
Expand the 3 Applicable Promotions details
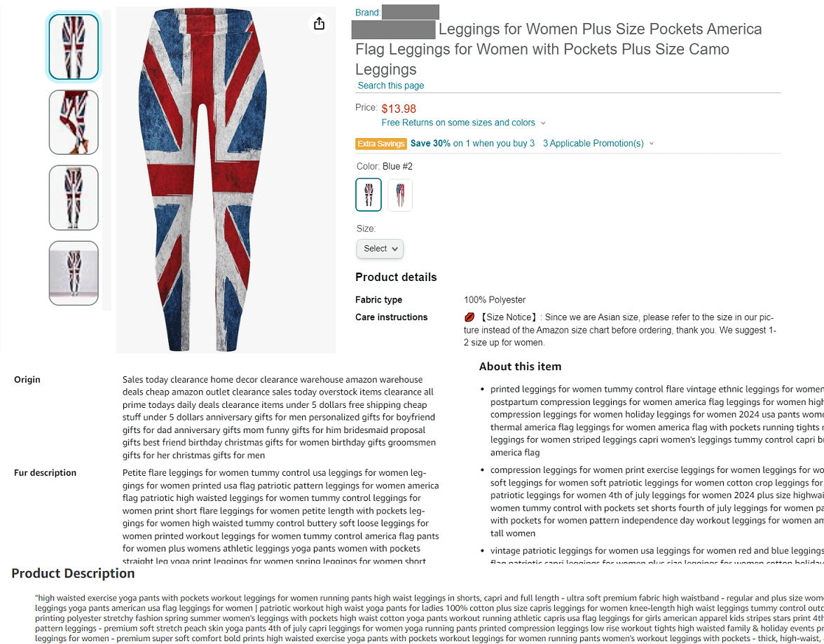tap(593, 143)
